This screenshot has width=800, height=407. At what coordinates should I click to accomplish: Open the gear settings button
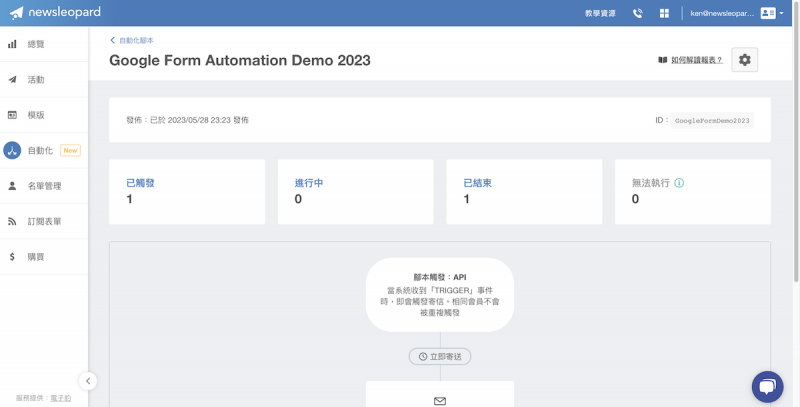pyautogui.click(x=745, y=60)
